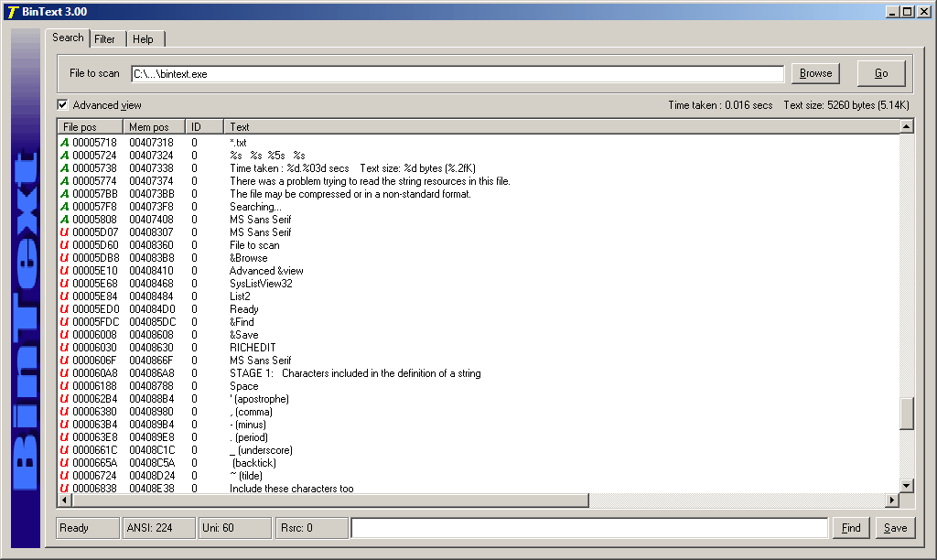Click the red U icon on ~ (tilde) row
Image resolution: width=937 pixels, height=560 pixels.
pyautogui.click(x=65, y=476)
